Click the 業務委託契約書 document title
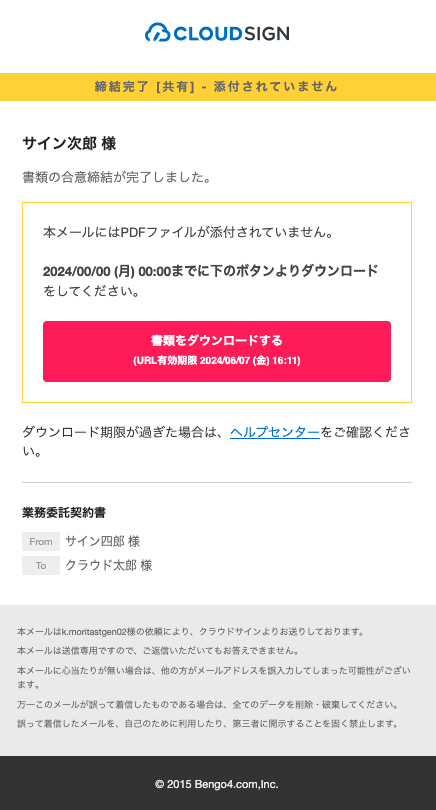Screen dimensions: 436x810 (64, 512)
